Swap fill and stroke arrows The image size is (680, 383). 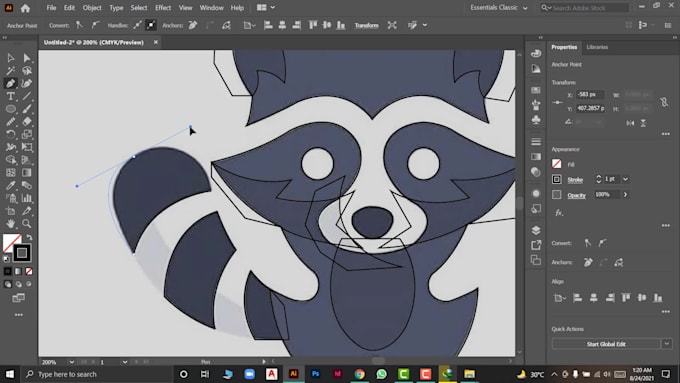(x=29, y=237)
